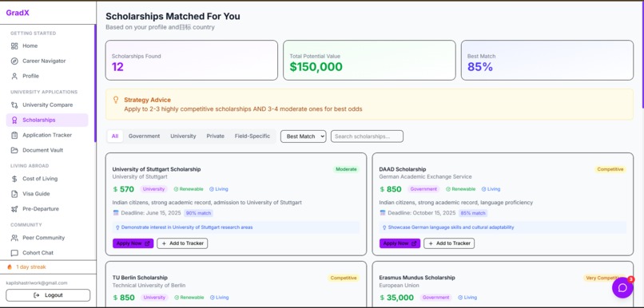Click the Home grid icon in sidebar
The height and width of the screenshot is (308, 644).
point(14,46)
